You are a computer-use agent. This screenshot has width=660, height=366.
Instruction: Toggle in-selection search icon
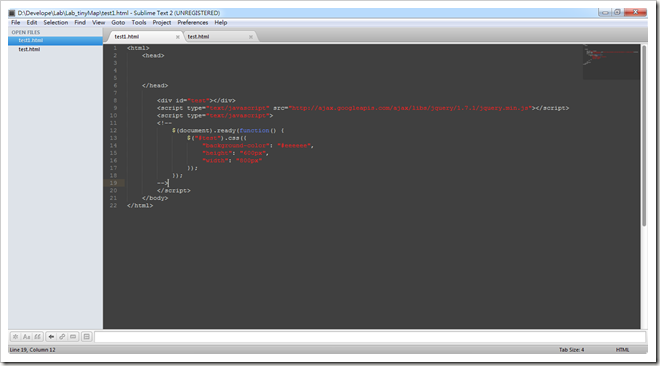click(73, 337)
